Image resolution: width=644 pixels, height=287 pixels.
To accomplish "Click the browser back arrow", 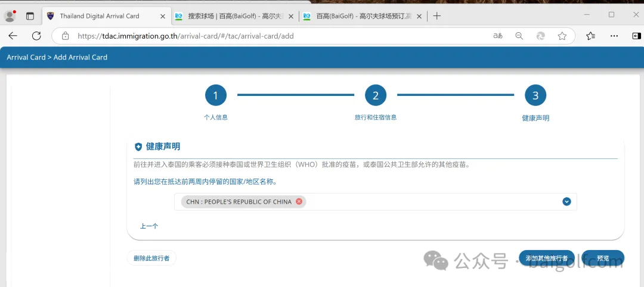I will (x=13, y=36).
